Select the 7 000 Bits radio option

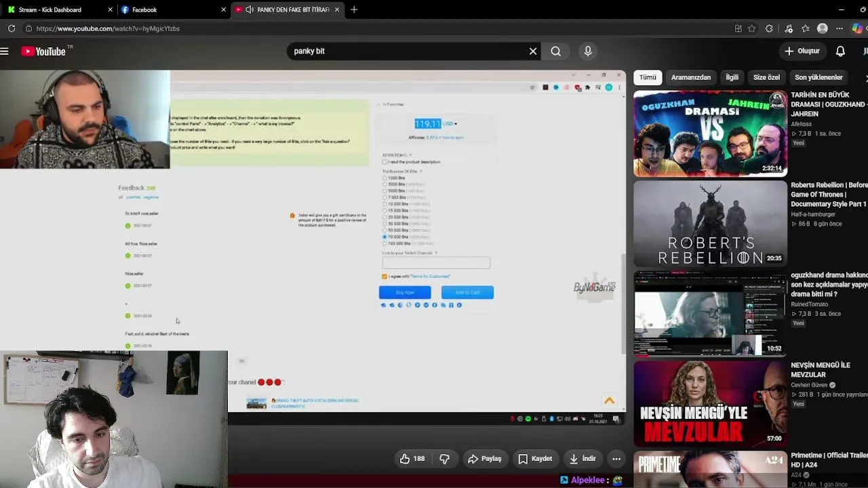[x=384, y=197]
